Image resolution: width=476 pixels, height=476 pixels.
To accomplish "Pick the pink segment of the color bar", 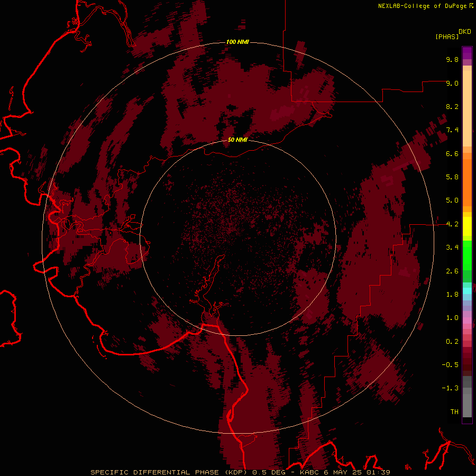I will pyautogui.click(x=467, y=321).
